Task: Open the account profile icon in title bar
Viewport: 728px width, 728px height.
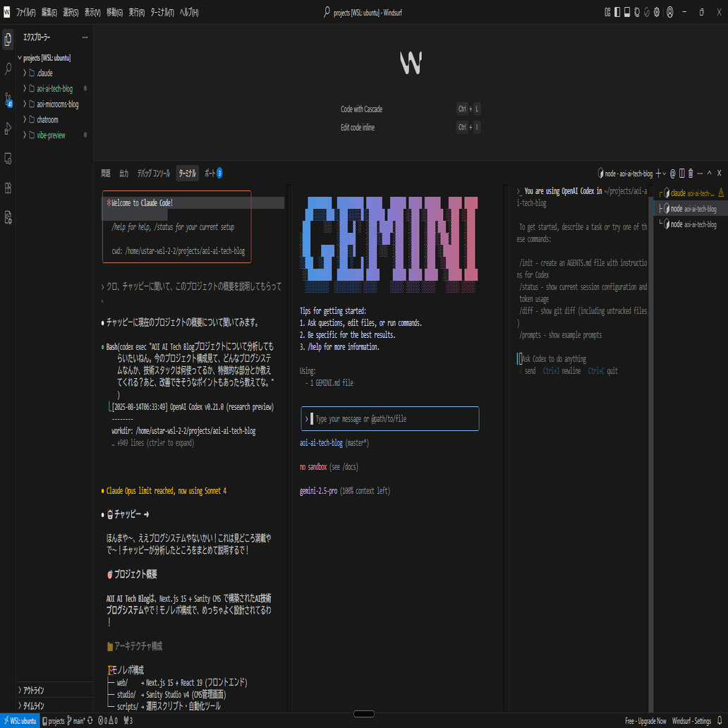Action: click(x=670, y=13)
